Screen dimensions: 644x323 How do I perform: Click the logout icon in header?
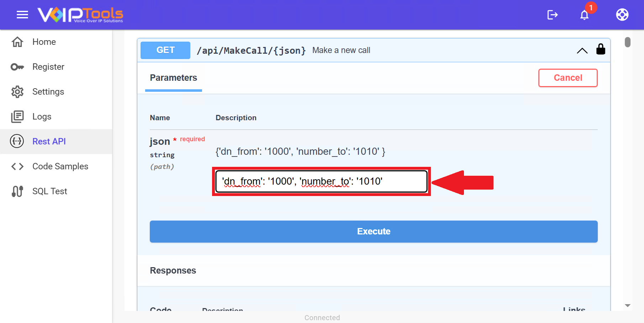coord(552,15)
